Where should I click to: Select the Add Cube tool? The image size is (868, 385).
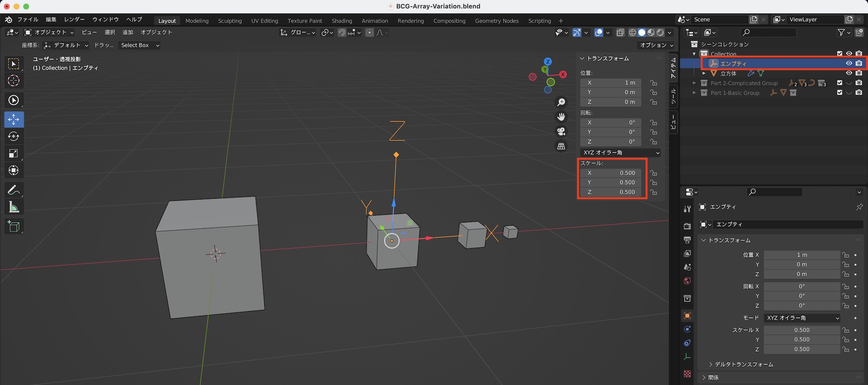point(14,226)
